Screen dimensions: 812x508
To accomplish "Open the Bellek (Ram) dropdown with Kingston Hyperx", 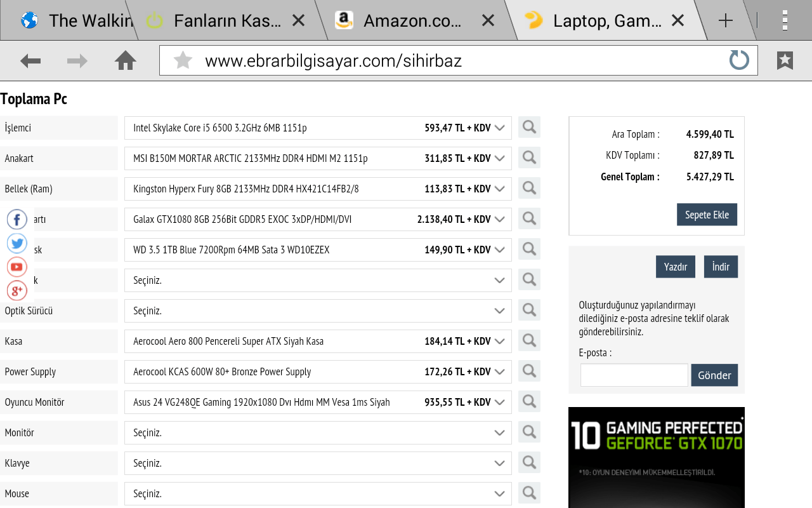I will click(x=318, y=189).
